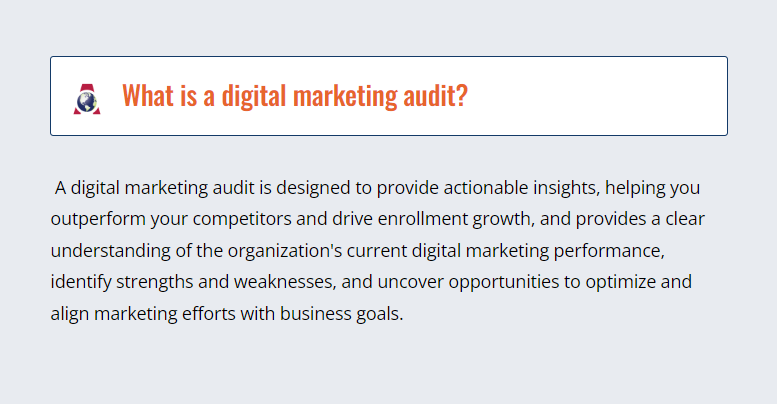Screen dimensions: 777x404
Task: Click the phrase "business goals." ending the paragraph
Action: [341, 314]
